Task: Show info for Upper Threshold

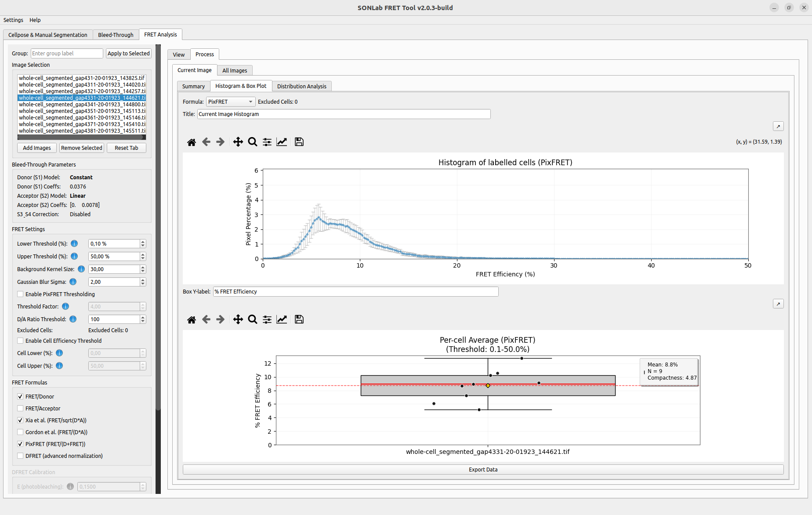Action: (x=74, y=256)
